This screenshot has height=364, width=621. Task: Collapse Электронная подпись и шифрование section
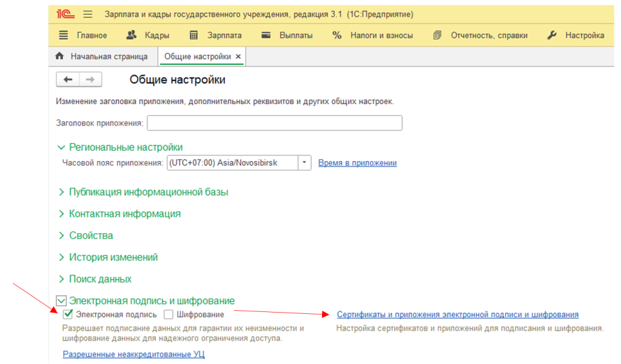(61, 300)
